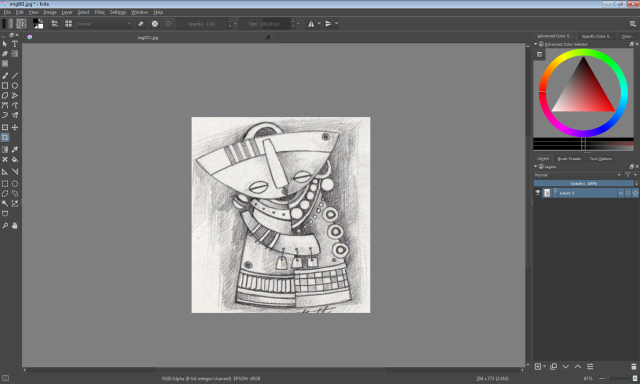Select the Line tool
The image size is (640, 384).
15,75
